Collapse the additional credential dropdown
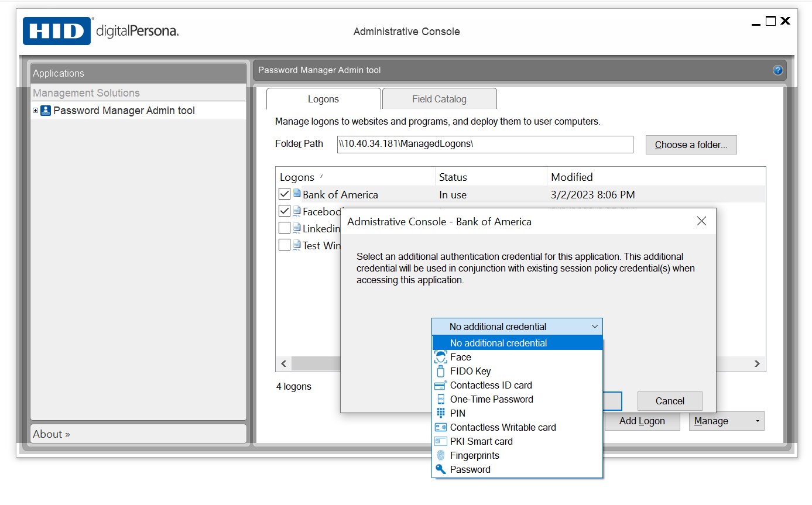This screenshot has width=812, height=505. 594,327
